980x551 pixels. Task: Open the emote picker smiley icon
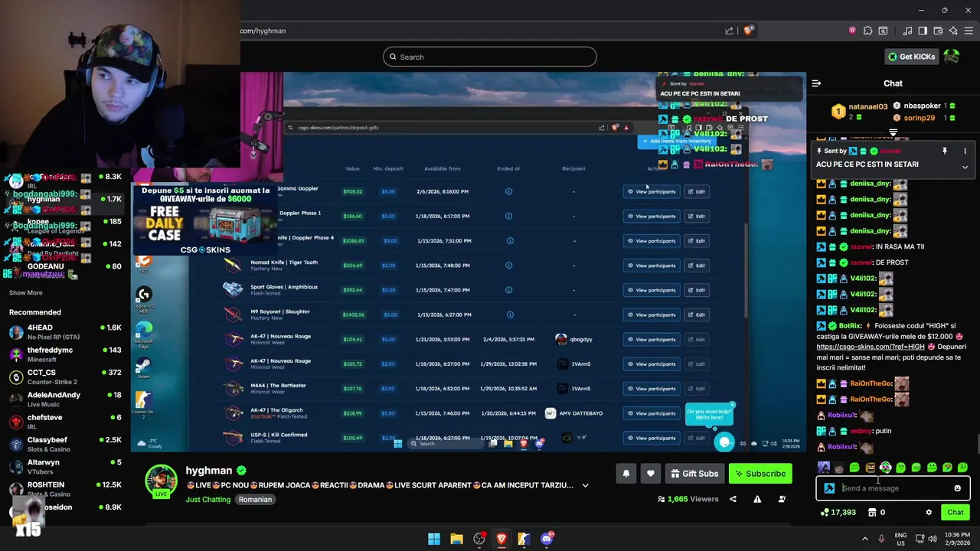click(x=957, y=488)
